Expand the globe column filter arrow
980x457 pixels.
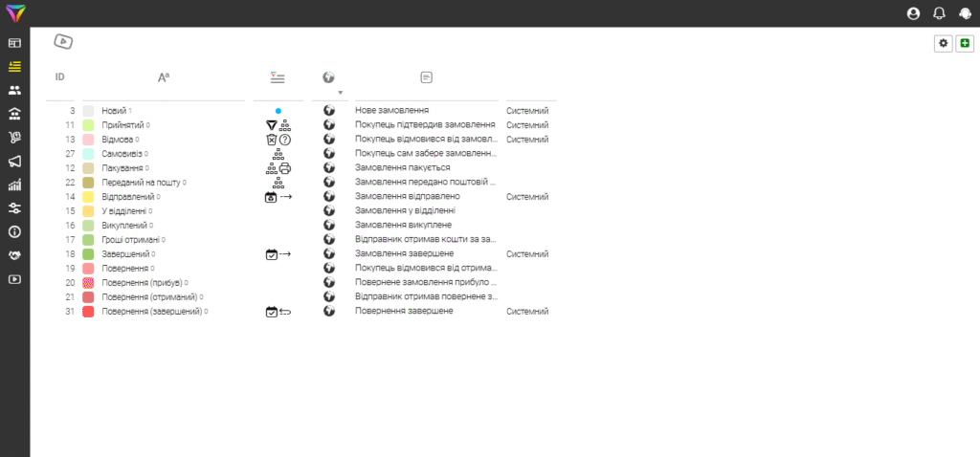(341, 93)
